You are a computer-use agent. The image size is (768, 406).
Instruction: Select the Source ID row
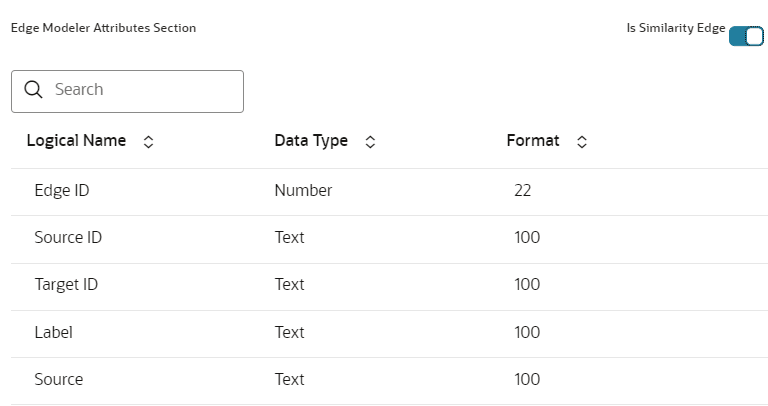68,237
